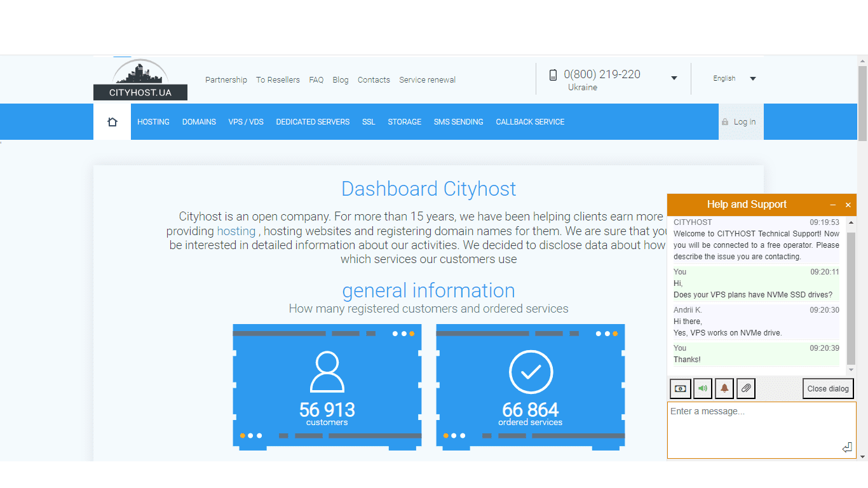Image resolution: width=868 pixels, height=488 pixels.
Task: Expand the phone number dropdown arrow
Action: [674, 78]
